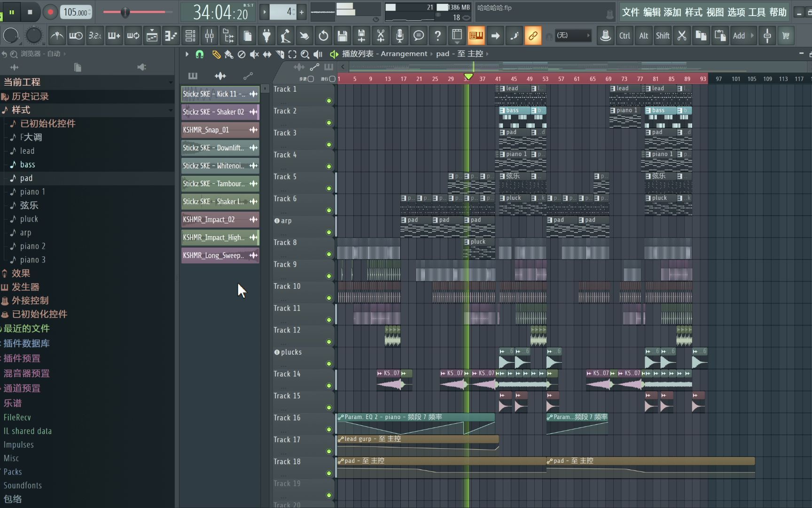This screenshot has height=508, width=812.
Task: Select the bass pattern in browser
Action: pos(28,165)
